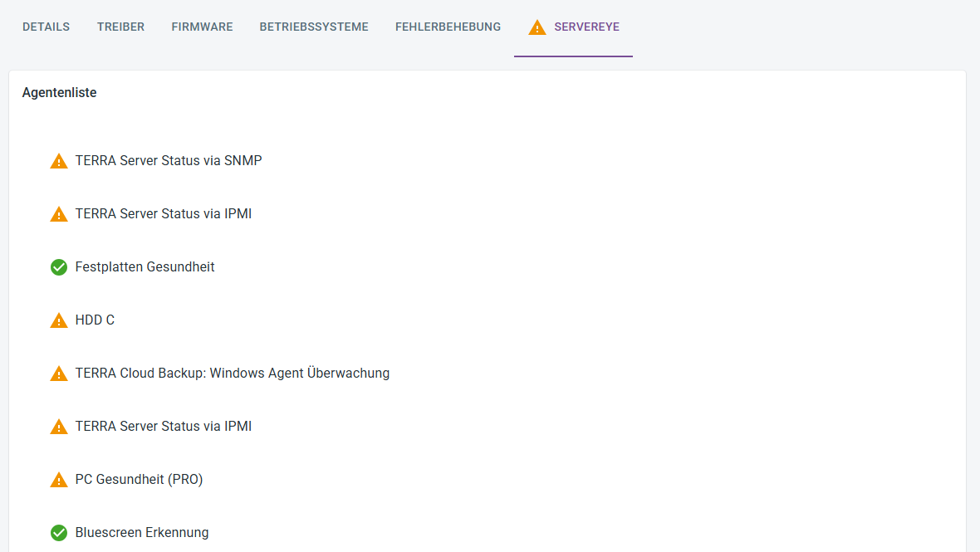Select the BETRIEBSSYSTEME tab
This screenshot has height=552, width=980.
click(314, 27)
